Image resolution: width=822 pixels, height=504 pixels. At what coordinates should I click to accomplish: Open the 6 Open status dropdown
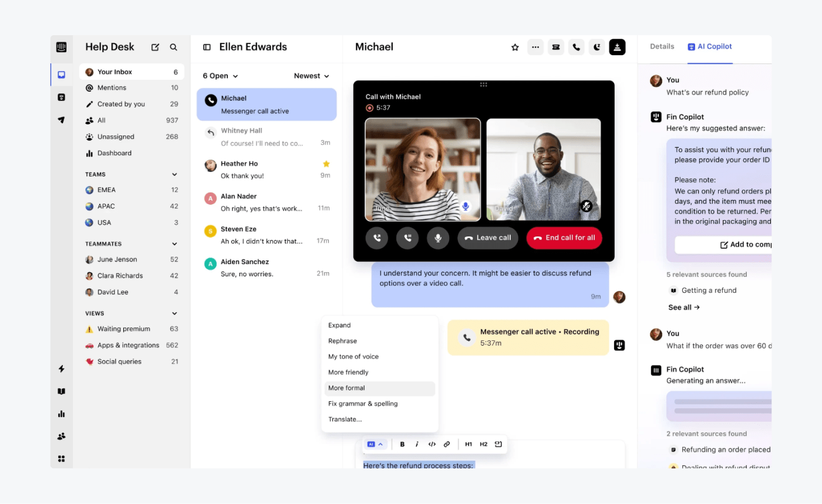(x=220, y=76)
